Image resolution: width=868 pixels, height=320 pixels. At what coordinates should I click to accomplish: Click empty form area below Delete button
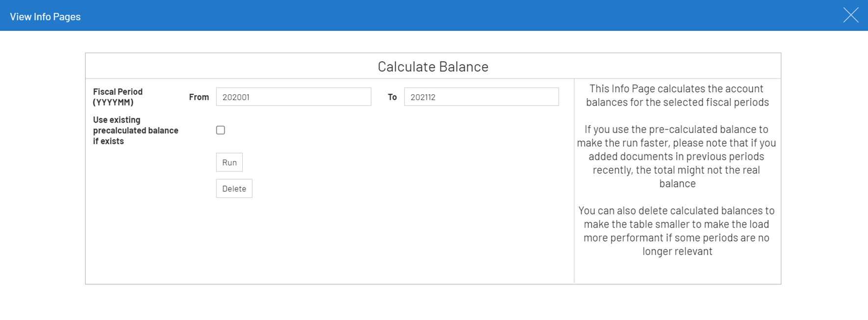point(329,240)
